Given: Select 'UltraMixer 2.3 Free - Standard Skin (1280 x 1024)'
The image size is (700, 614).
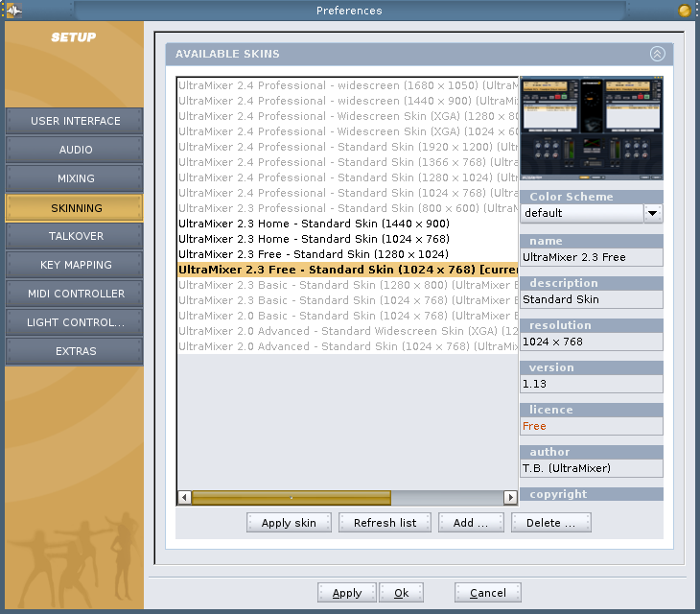Looking at the screenshot, I should pyautogui.click(x=347, y=254).
